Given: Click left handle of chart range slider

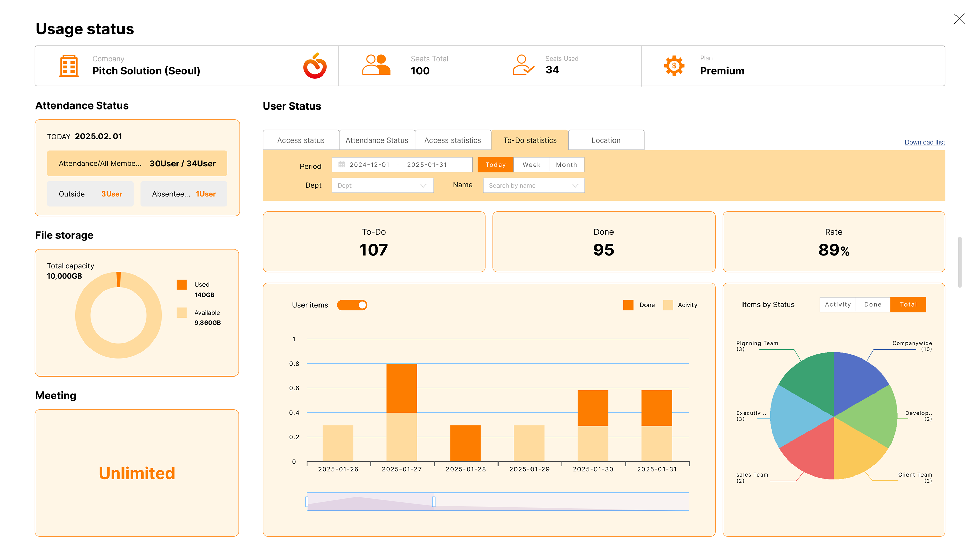Looking at the screenshot, I should [307, 502].
